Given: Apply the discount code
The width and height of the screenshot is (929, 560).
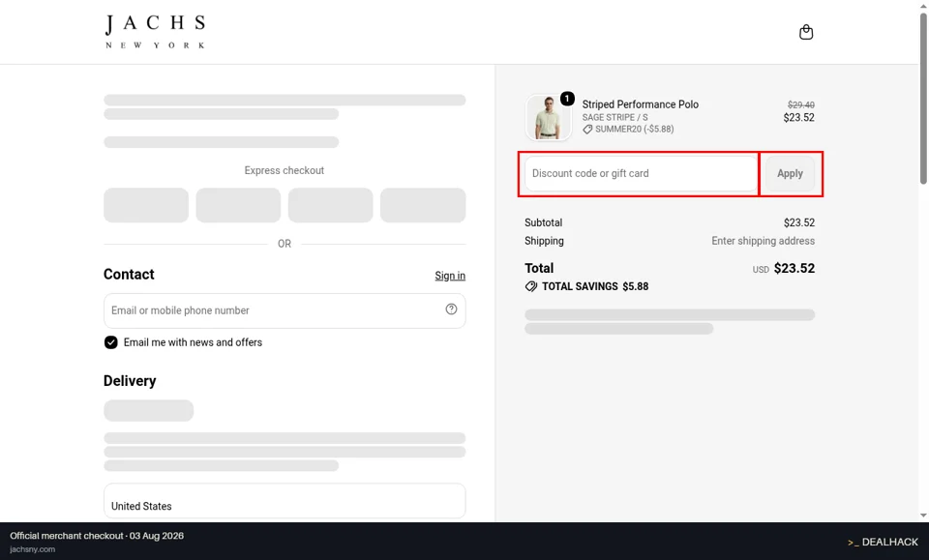Looking at the screenshot, I should coord(790,173).
